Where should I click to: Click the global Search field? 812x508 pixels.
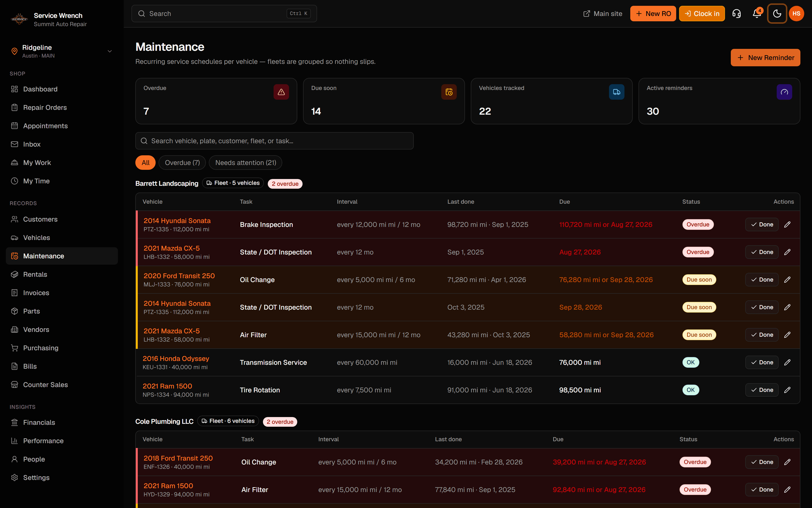coord(224,14)
